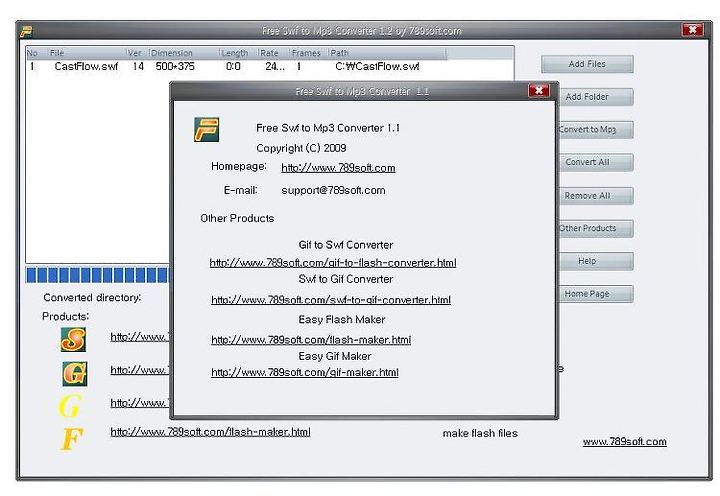
Task: Open www.789soft.com link at bottom right
Action: pyautogui.click(x=624, y=442)
